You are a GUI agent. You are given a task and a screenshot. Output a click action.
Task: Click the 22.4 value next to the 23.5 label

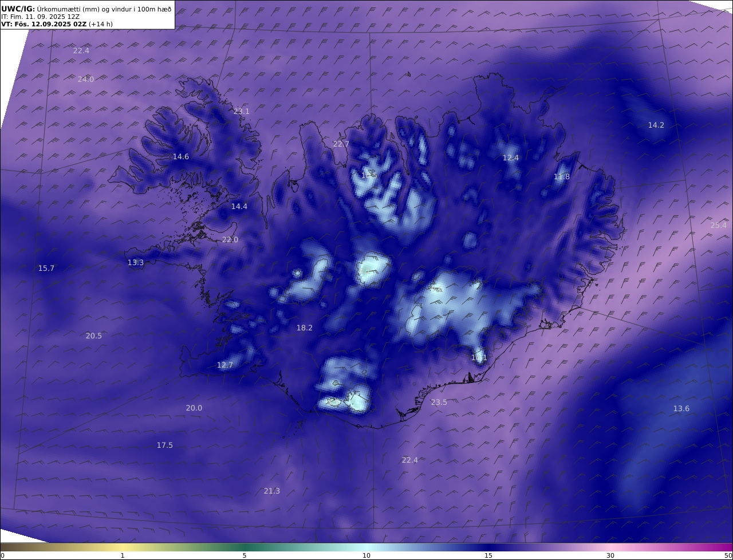(410, 460)
